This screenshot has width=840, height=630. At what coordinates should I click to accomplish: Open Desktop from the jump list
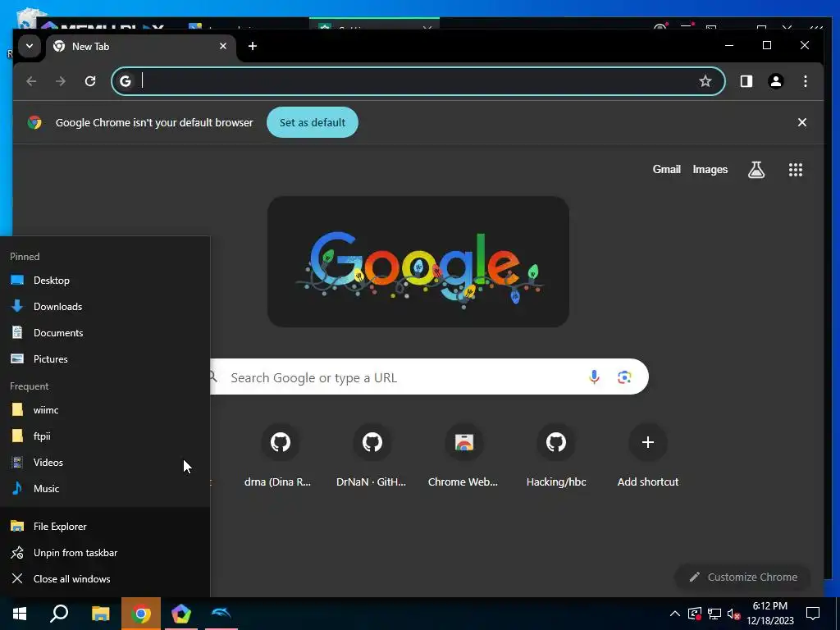point(105,281)
